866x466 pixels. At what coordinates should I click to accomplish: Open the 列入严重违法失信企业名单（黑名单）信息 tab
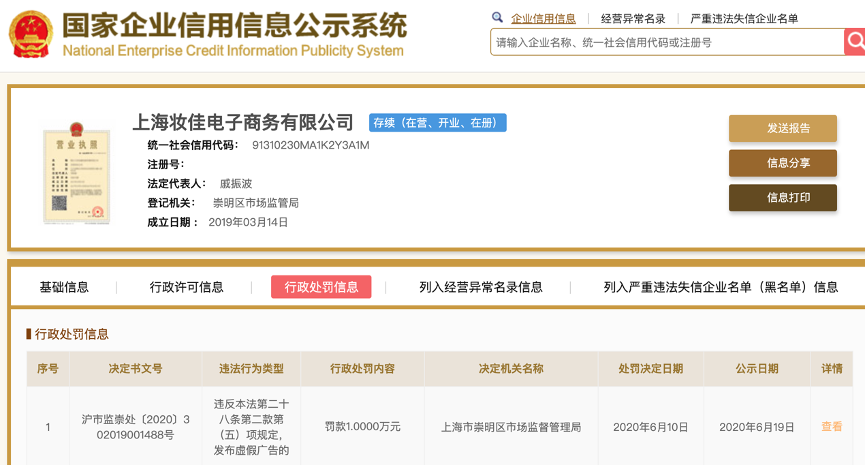point(721,287)
